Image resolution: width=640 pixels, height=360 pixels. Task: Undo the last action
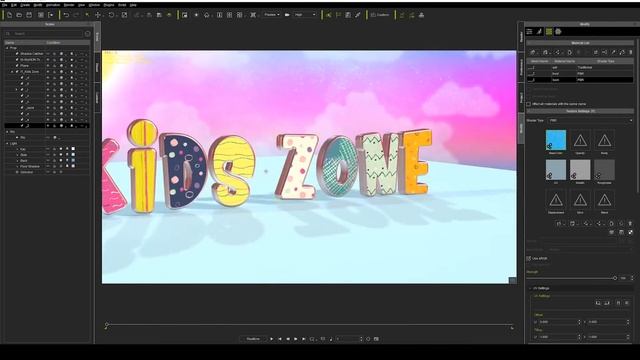66,15
